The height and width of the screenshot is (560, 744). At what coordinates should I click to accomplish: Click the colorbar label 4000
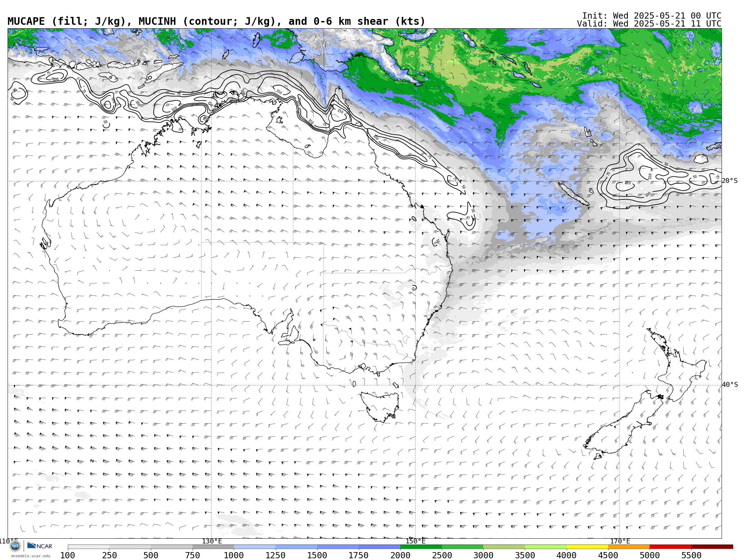click(x=567, y=555)
